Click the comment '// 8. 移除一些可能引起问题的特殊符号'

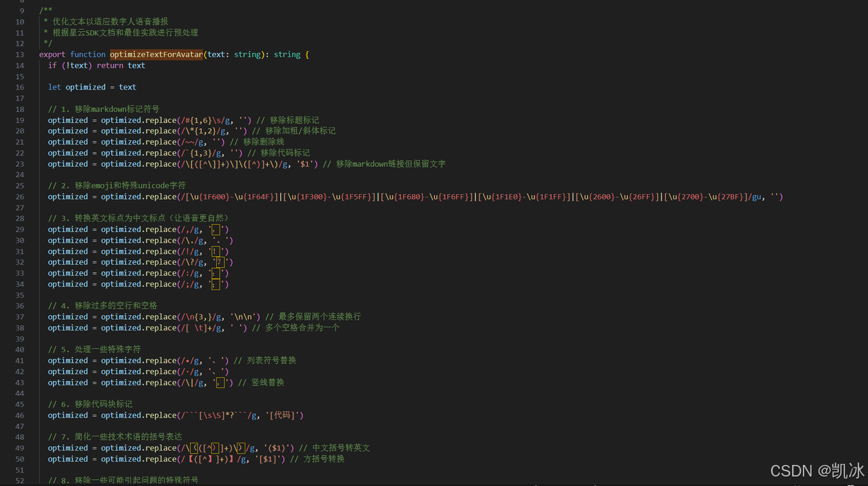click(x=123, y=481)
